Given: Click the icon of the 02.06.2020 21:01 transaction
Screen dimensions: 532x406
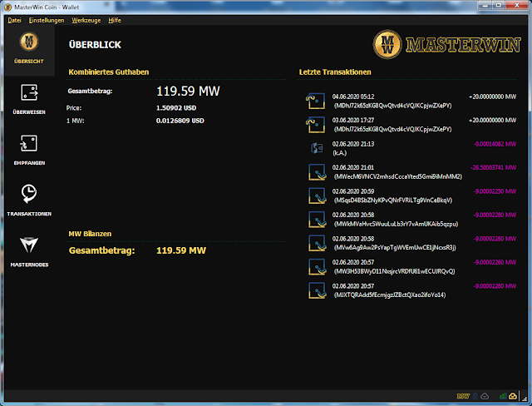Looking at the screenshot, I should 318,172.
